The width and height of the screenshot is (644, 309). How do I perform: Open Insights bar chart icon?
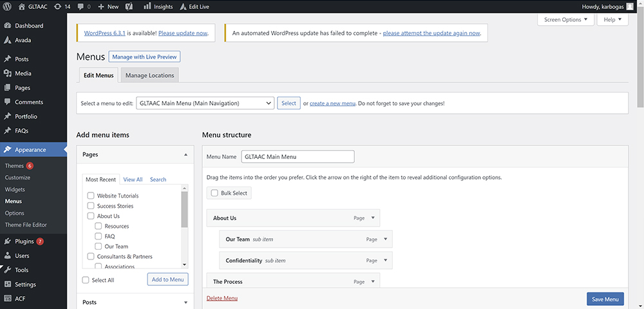click(x=147, y=6)
